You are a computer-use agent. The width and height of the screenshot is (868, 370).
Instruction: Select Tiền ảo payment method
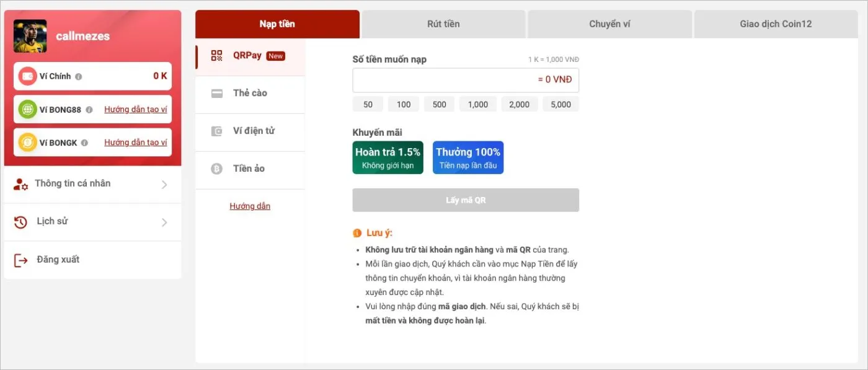pos(249,169)
